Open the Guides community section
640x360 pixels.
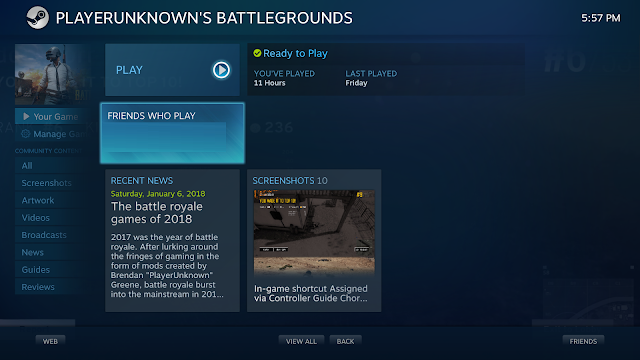(x=52, y=270)
